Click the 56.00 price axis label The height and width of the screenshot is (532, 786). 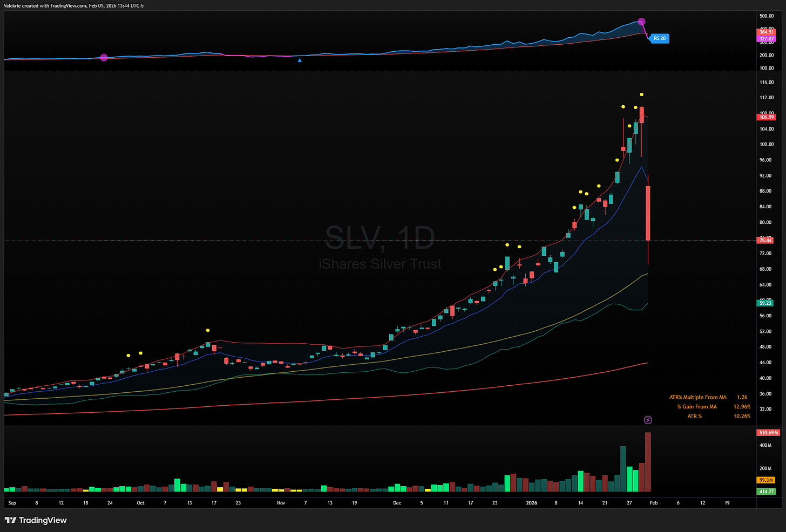(766, 316)
